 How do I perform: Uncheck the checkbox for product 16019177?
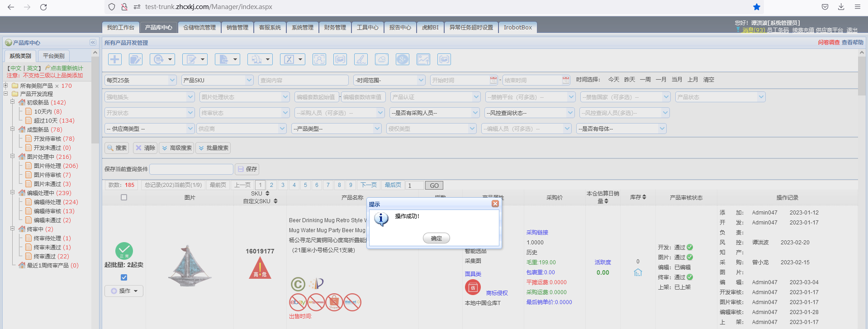pyautogui.click(x=124, y=277)
